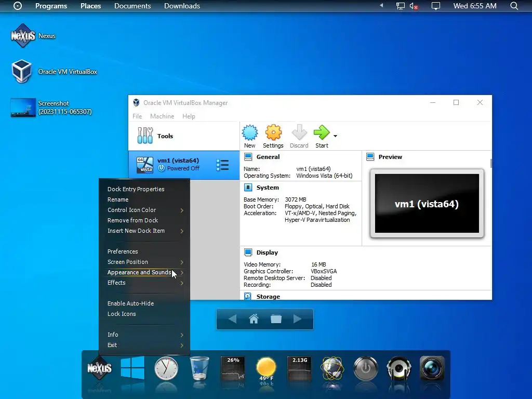The height and width of the screenshot is (399, 532).
Task: Click home icon on navigation bar
Action: (254, 319)
